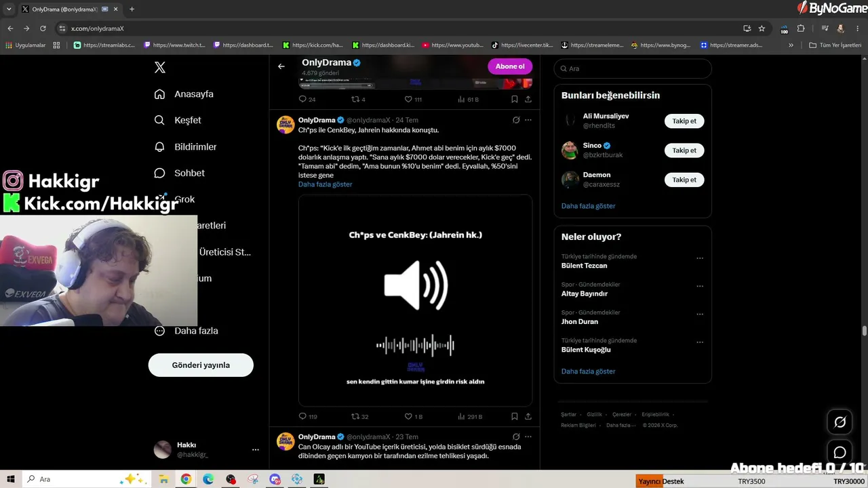Open options for the Bülent Kuşoğlu trend
The width and height of the screenshot is (868, 488).
(700, 342)
